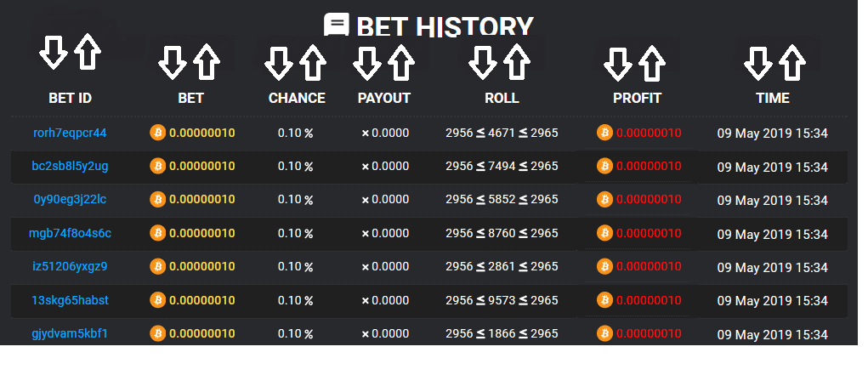Click the chat icon beside Bet History title
Image resolution: width=868 pixels, height=392 pixels.
[x=337, y=26]
